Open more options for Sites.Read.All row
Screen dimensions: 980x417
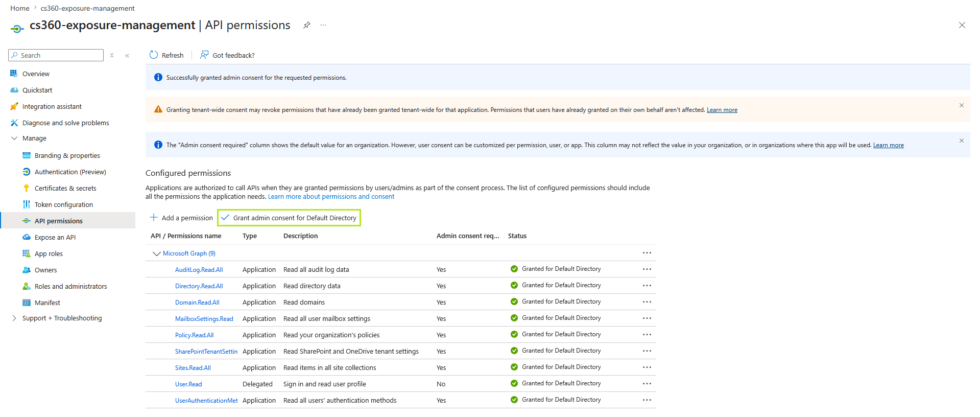pos(647,367)
